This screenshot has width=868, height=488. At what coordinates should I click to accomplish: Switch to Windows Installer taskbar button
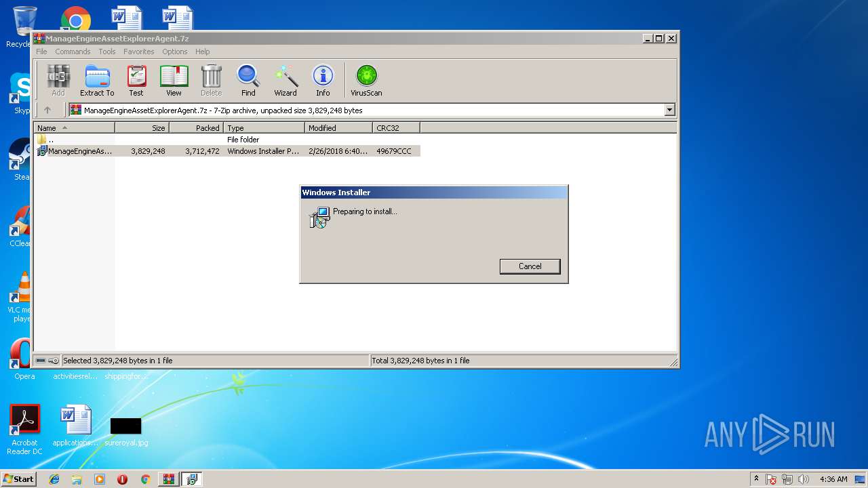[x=192, y=479]
